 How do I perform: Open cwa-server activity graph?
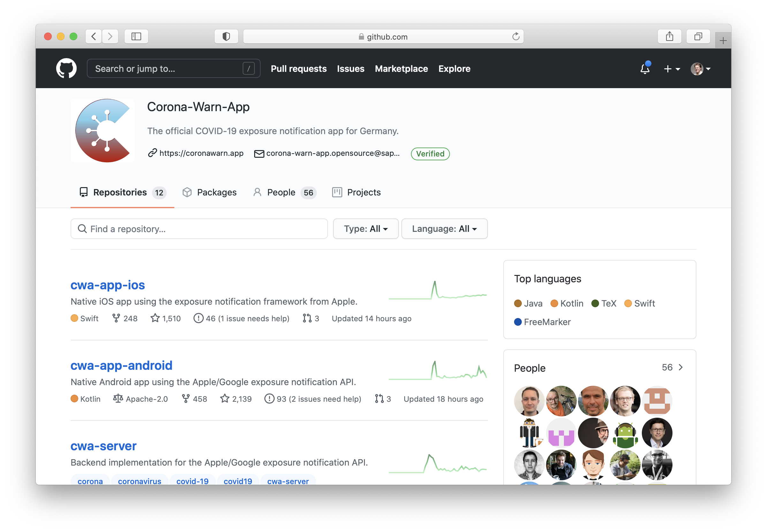(438, 463)
